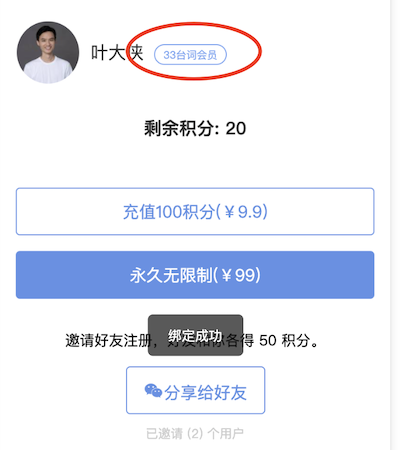The width and height of the screenshot is (400, 450).
Task: Dismiss the 绑定成功 toast message
Action: click(x=195, y=335)
